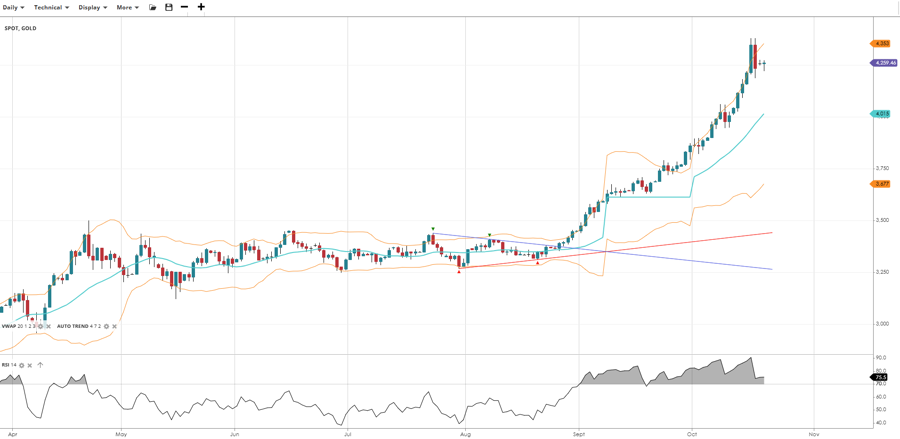Click the SPOT, GOLD symbol label
This screenshot has width=900, height=439.
(x=20, y=28)
